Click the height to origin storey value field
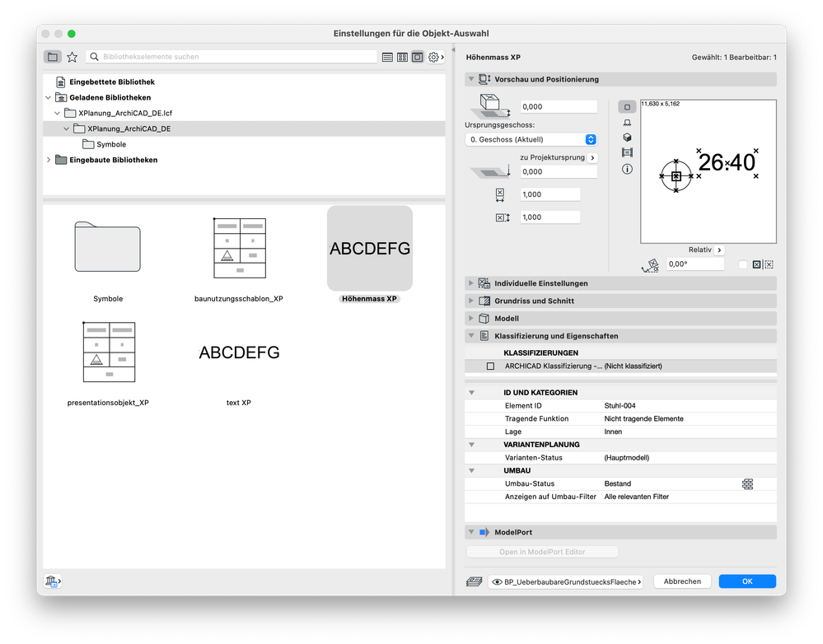 (559, 106)
